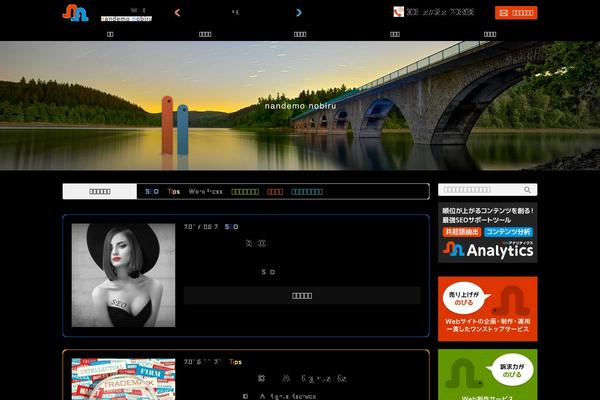
Task: Click the nandemo nobiru header text logo
Action: point(126,18)
